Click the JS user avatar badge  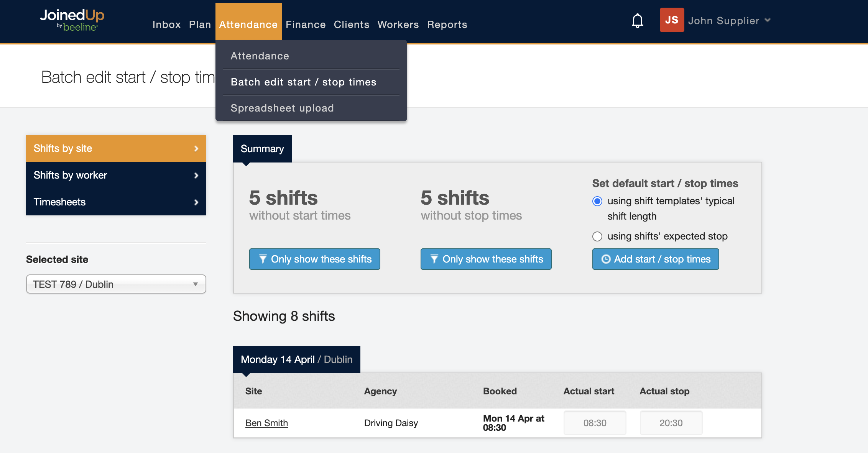point(672,20)
